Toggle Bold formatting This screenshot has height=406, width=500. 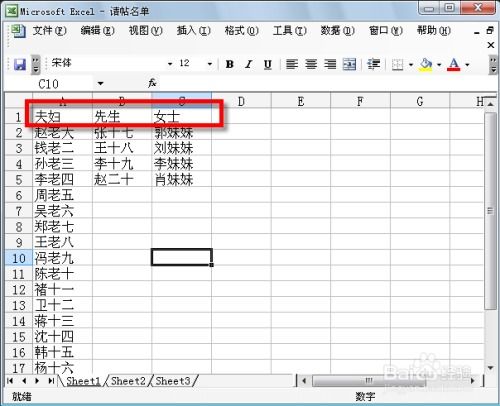point(230,64)
